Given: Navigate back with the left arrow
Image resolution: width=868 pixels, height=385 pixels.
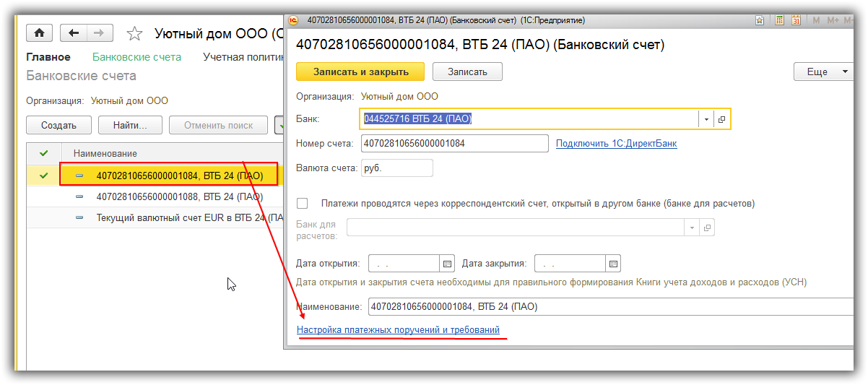Looking at the screenshot, I should [x=73, y=33].
